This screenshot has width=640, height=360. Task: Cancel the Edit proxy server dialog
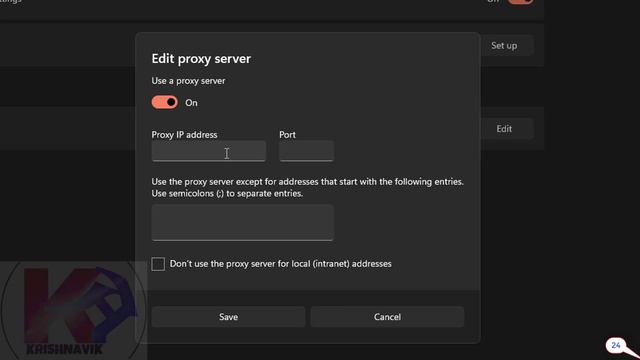click(387, 317)
